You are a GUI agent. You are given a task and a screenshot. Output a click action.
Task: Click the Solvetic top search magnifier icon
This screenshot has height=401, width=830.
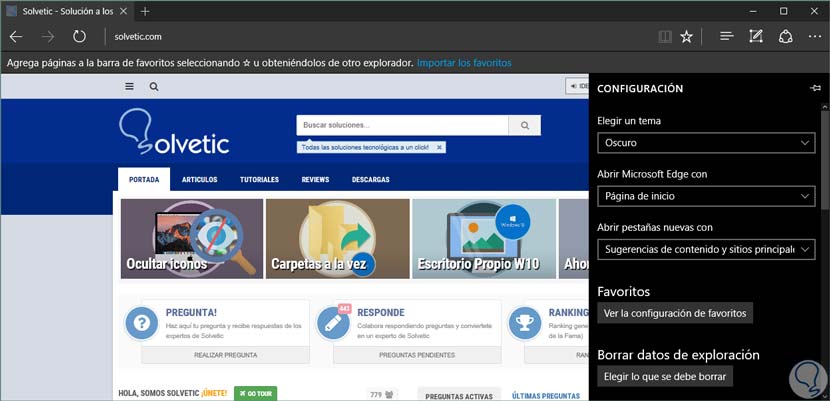pyautogui.click(x=154, y=87)
